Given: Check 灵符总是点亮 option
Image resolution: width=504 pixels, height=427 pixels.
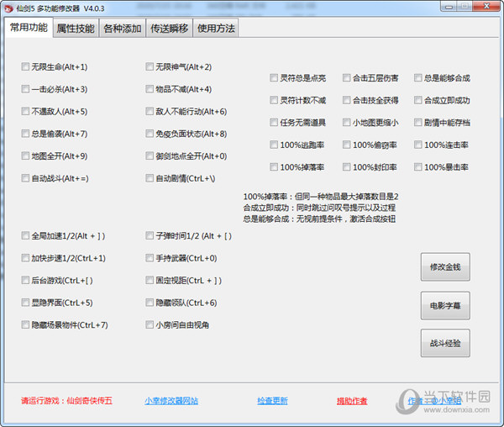Looking at the screenshot, I should coord(274,78).
